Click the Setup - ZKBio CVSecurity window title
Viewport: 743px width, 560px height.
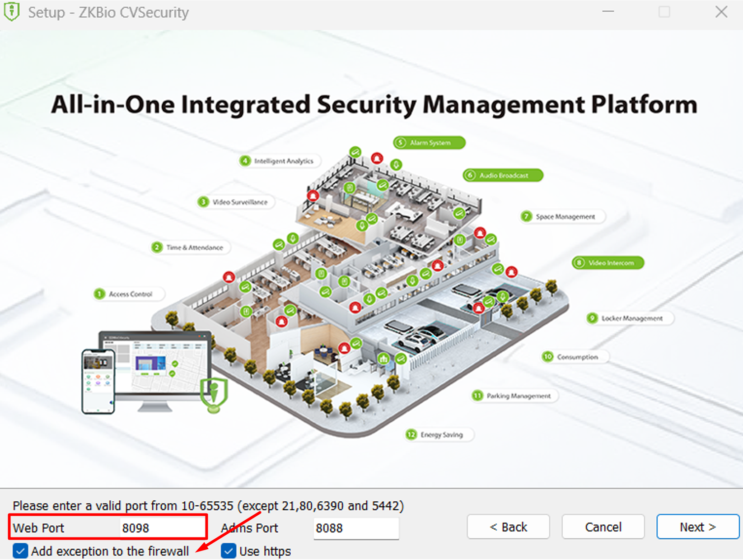[x=108, y=12]
